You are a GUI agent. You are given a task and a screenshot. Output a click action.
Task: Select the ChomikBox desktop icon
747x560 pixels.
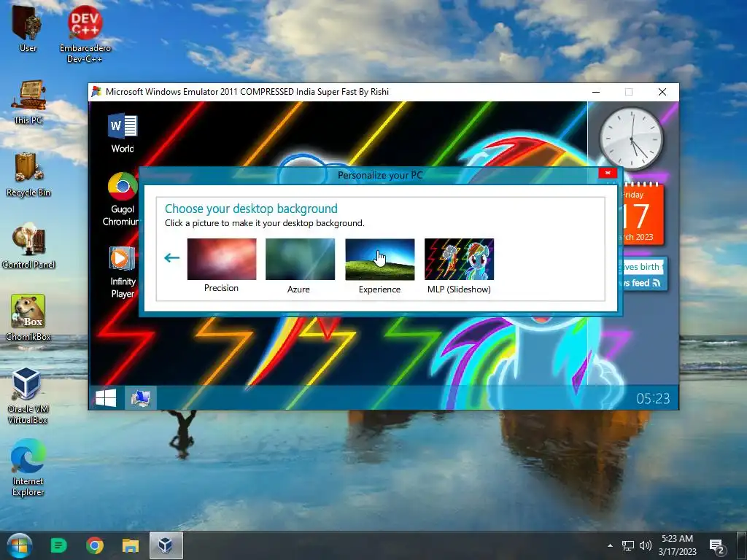pos(28,318)
